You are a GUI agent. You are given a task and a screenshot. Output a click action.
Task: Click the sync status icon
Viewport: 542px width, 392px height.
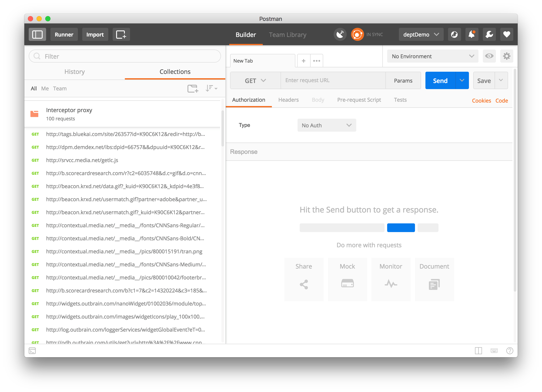pos(357,34)
